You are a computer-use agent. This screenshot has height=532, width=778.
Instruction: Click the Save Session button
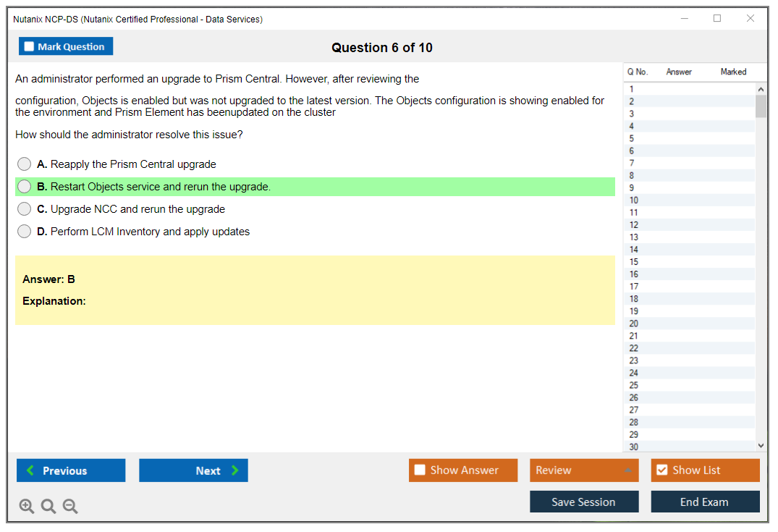click(x=583, y=502)
